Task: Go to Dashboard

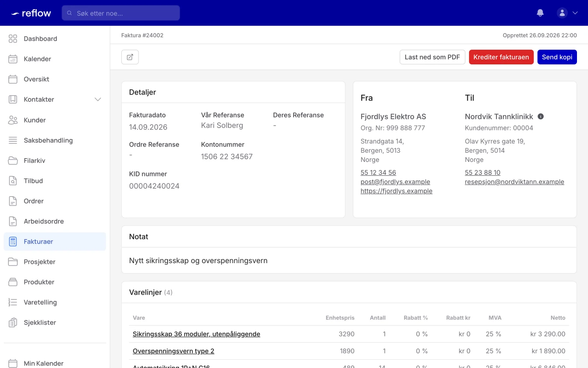Action: 55,39
